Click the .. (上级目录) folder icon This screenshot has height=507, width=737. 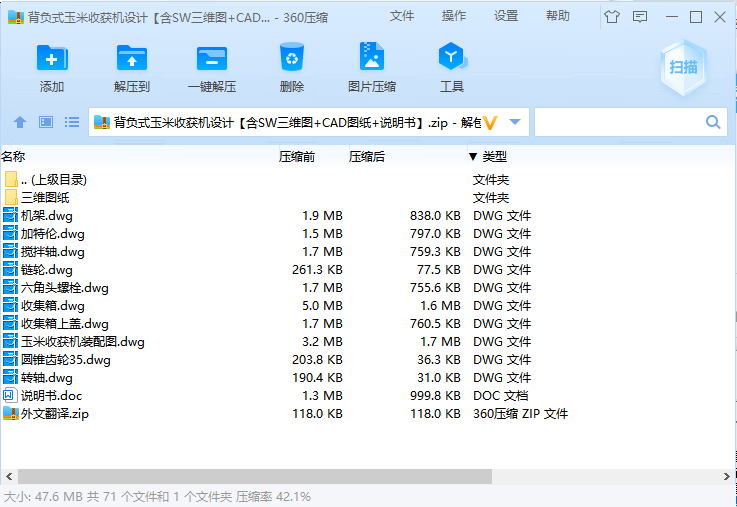coord(12,179)
